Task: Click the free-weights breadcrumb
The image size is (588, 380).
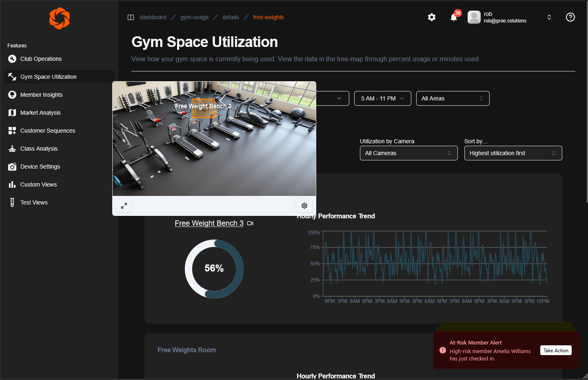Action: 268,17
